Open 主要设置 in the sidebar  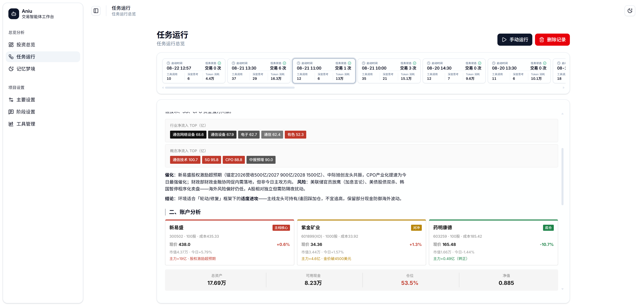(43, 100)
